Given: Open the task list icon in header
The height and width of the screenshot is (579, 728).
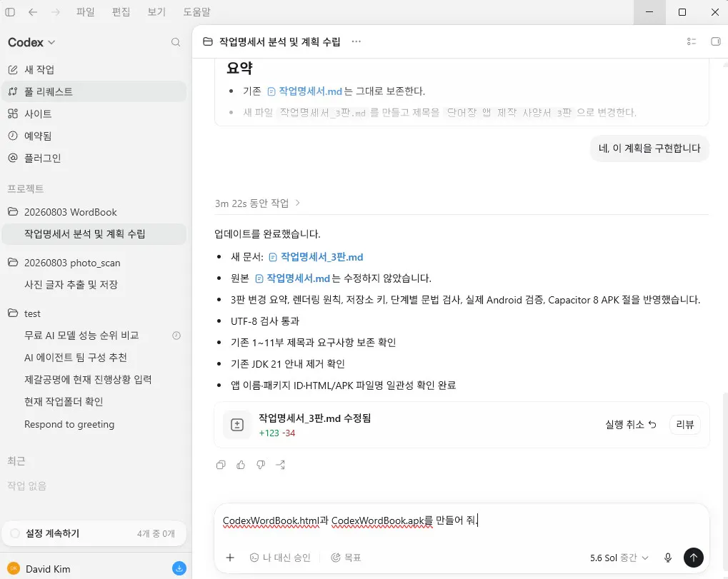Looking at the screenshot, I should pos(692,41).
